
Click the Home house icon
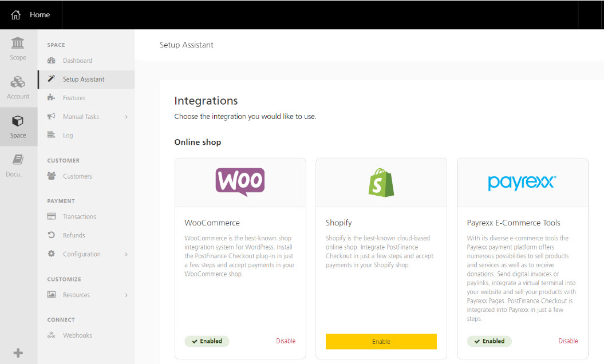point(15,15)
